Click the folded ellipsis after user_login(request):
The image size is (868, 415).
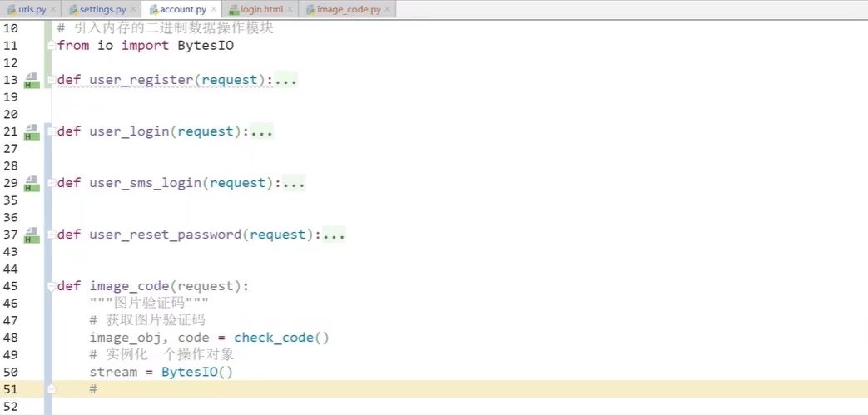[262, 131]
